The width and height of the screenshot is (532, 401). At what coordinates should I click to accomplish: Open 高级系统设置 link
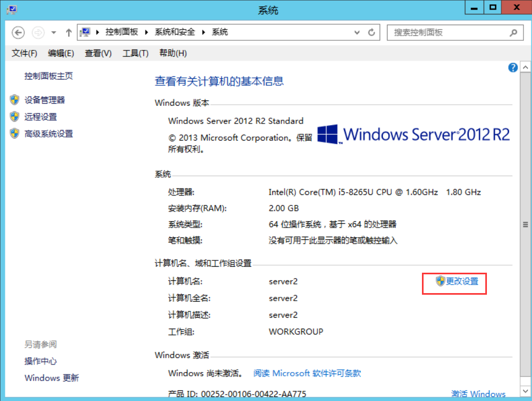click(x=48, y=134)
